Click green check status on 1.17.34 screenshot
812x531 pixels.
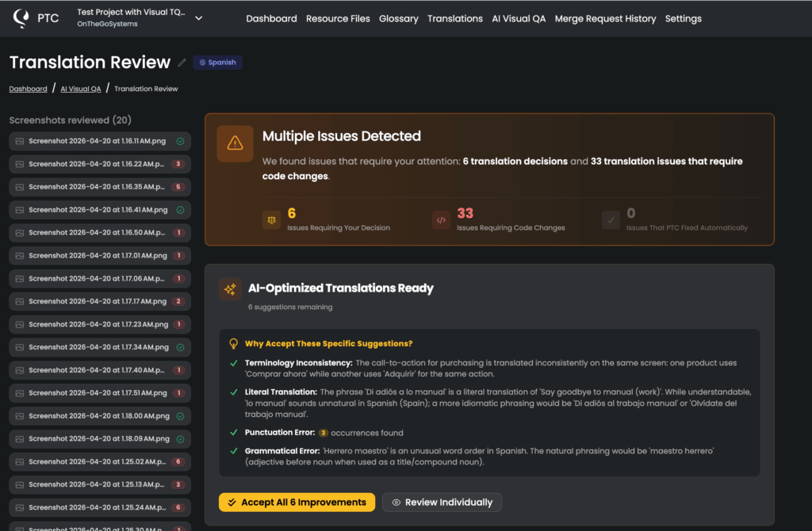pos(180,347)
